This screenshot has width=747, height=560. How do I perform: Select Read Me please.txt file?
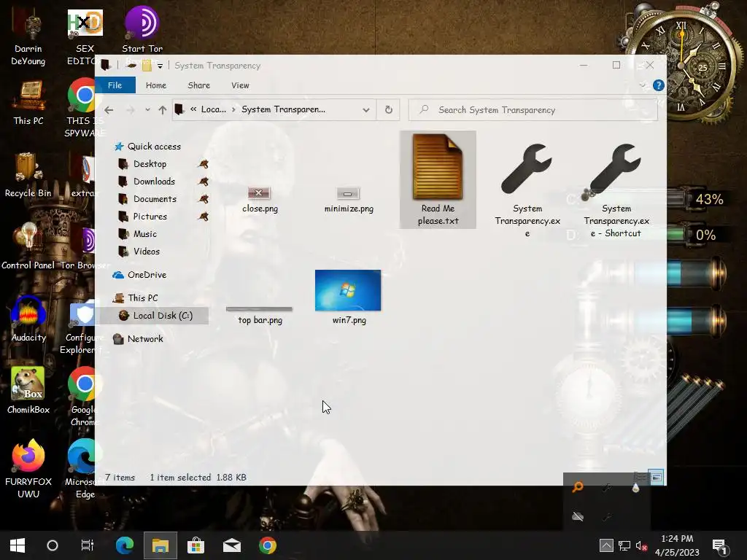click(438, 179)
